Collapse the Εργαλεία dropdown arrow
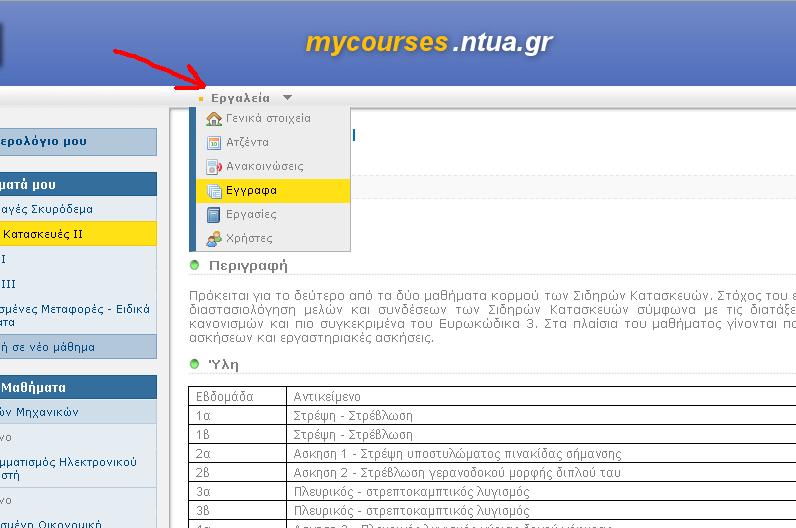796x528 pixels. 288,98
